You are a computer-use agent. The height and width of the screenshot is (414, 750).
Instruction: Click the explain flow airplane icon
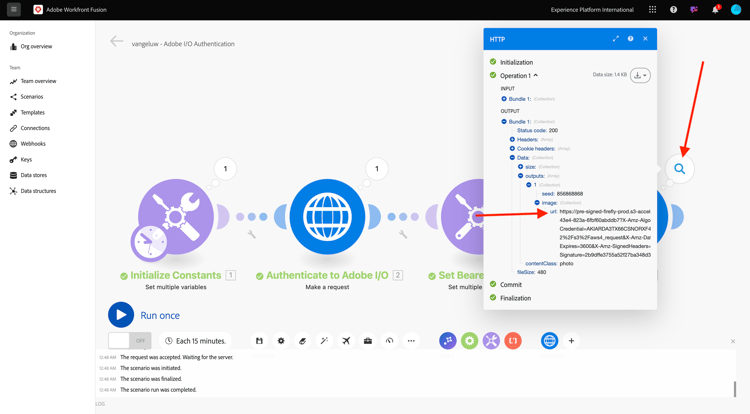coord(346,341)
